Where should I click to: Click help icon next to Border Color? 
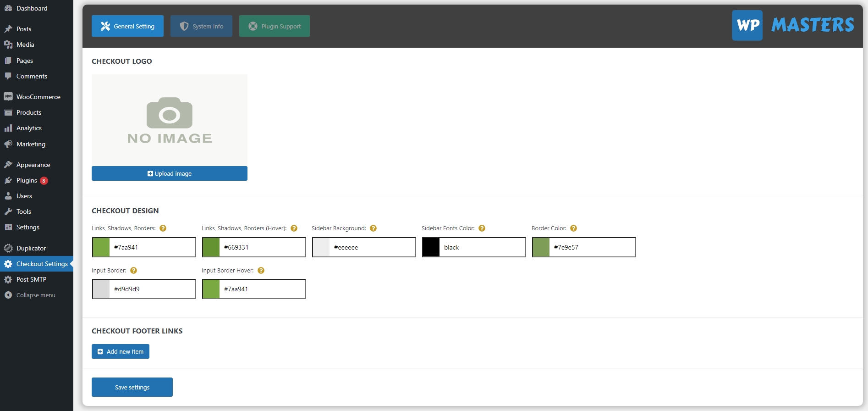point(573,228)
